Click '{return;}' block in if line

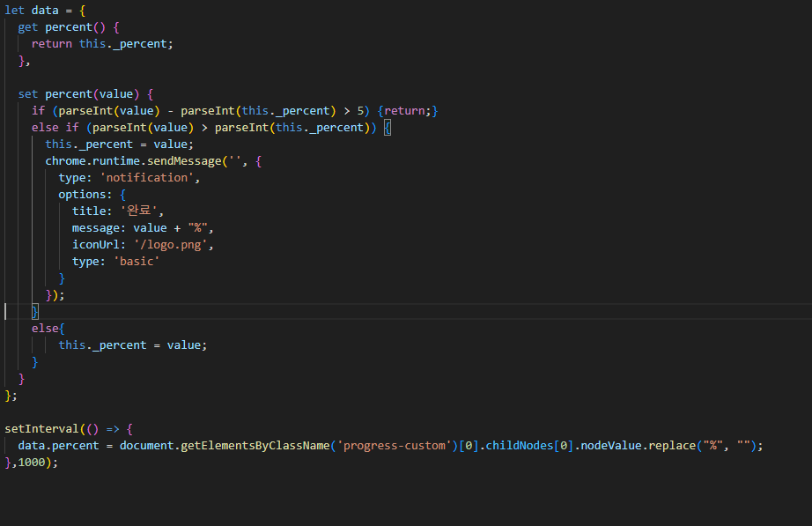[408, 110]
